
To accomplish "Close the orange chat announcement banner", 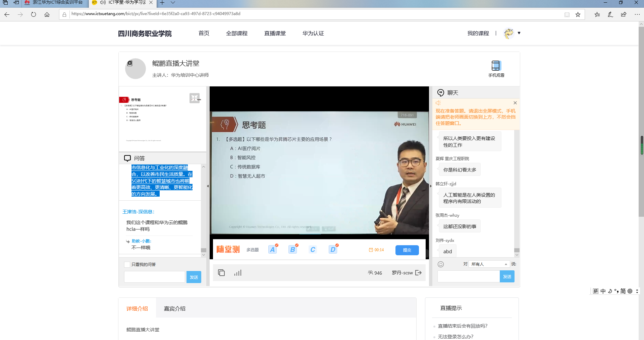I will (515, 103).
